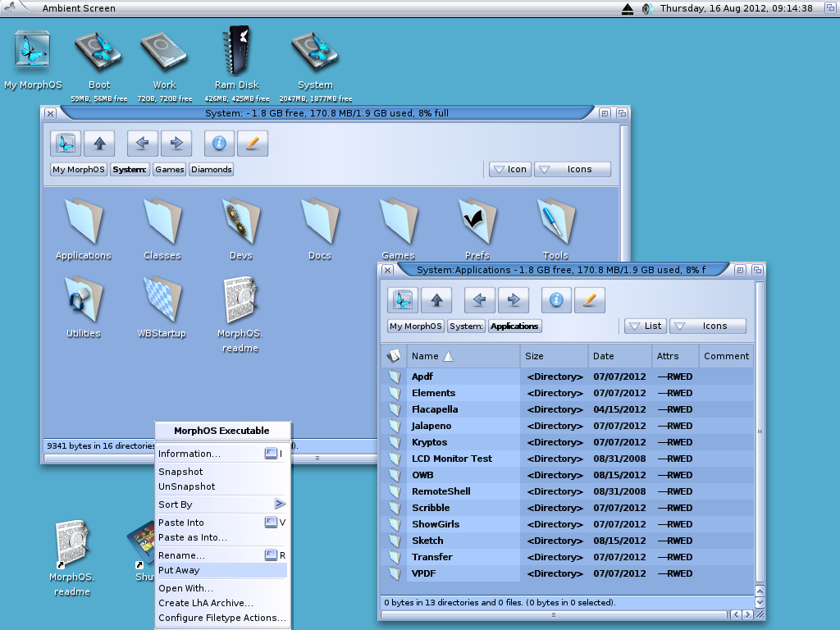
Task: Select MorphOS.readme file in System window
Action: pyautogui.click(x=240, y=299)
